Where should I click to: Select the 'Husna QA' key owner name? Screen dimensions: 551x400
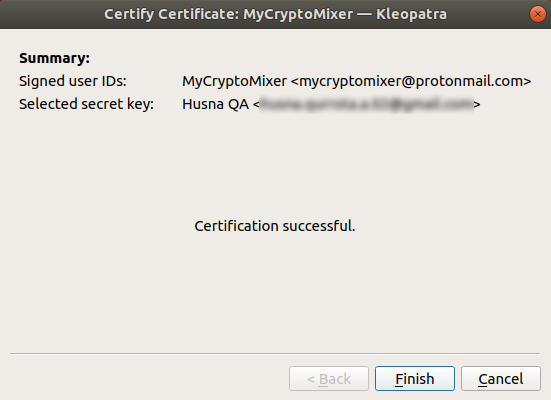pos(215,104)
